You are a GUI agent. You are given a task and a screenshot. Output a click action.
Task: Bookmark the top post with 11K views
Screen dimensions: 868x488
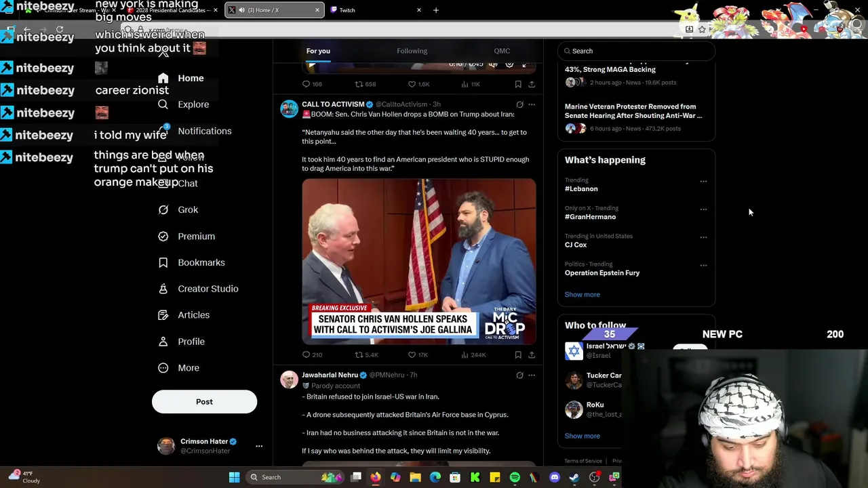click(x=518, y=84)
